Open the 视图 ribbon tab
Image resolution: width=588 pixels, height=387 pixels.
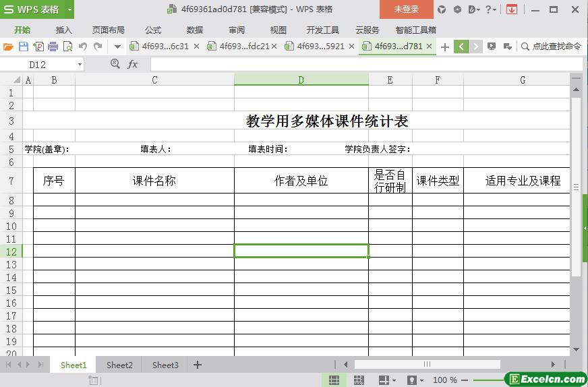click(x=278, y=30)
